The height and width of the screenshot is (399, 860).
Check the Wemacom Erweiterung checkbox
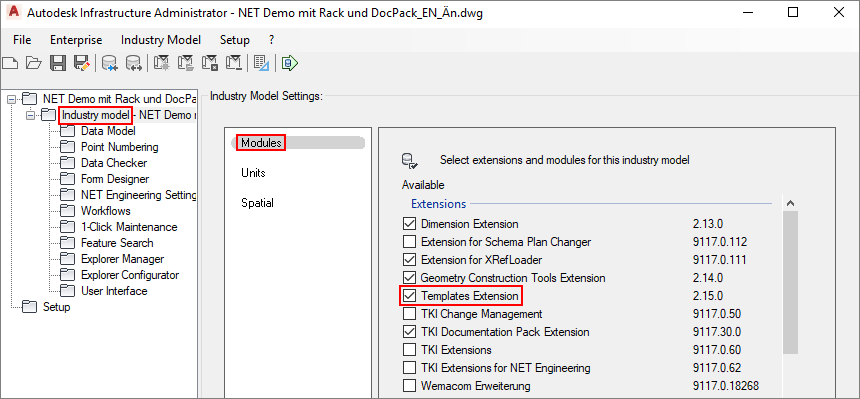pyautogui.click(x=409, y=386)
